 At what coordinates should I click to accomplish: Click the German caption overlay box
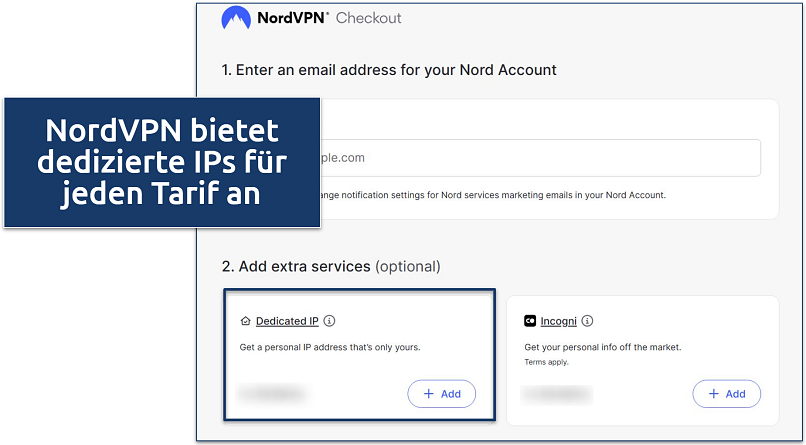pyautogui.click(x=161, y=162)
